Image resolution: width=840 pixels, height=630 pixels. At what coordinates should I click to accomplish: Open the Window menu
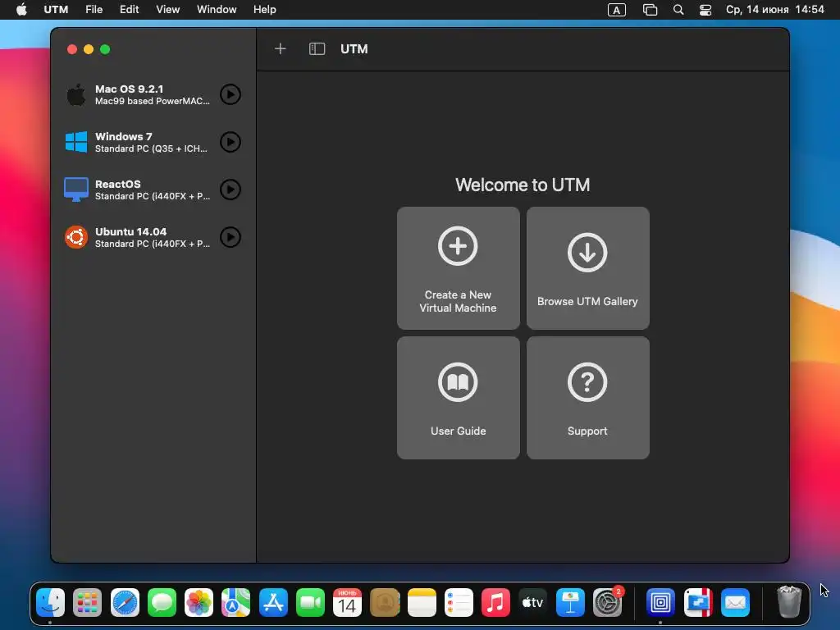217,10
